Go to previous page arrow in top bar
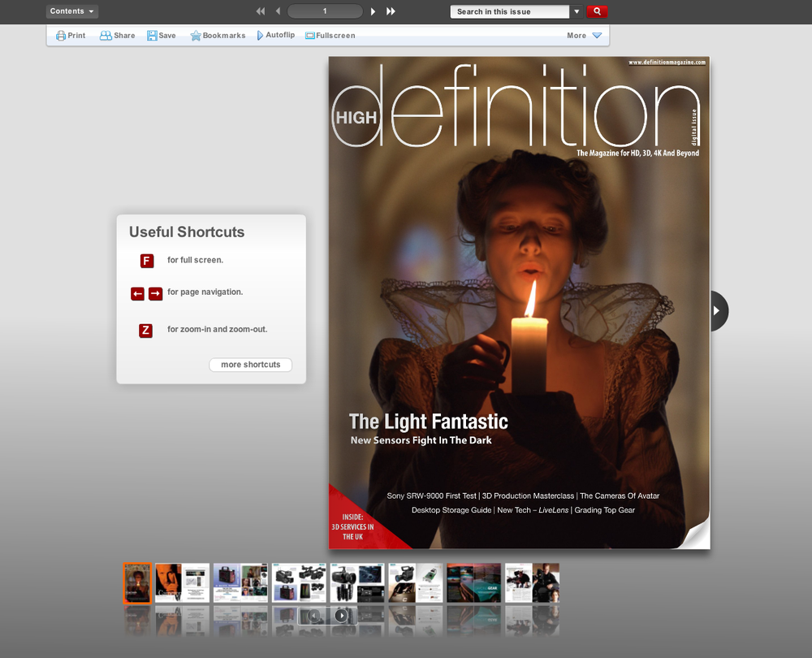This screenshot has height=658, width=812. click(278, 11)
